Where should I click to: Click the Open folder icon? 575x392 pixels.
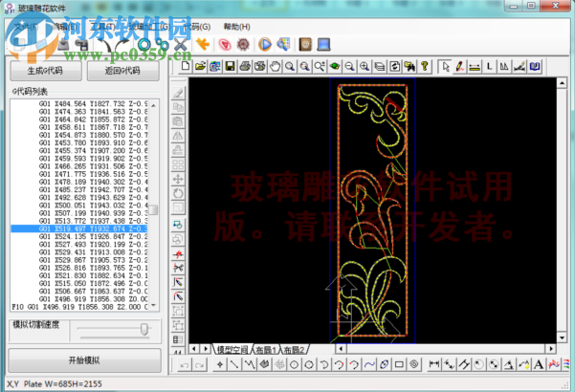(200, 66)
